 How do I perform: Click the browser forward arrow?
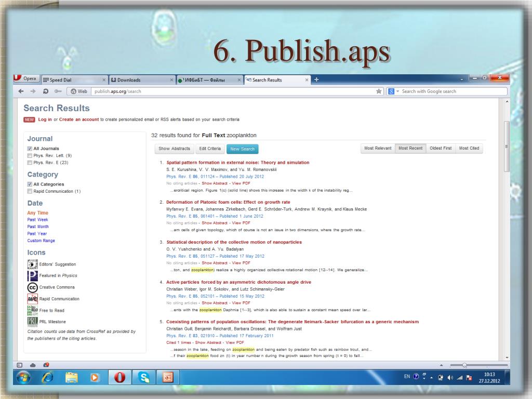point(33,91)
